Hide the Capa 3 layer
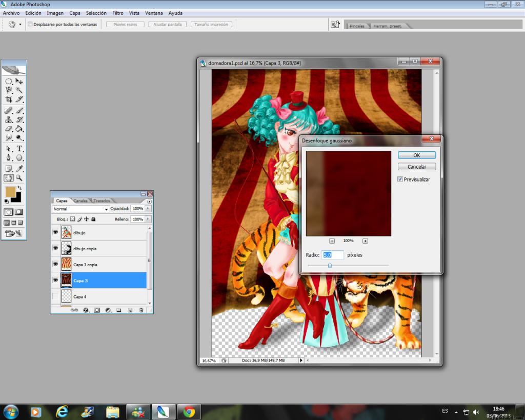This screenshot has height=420, width=525. tap(55, 281)
